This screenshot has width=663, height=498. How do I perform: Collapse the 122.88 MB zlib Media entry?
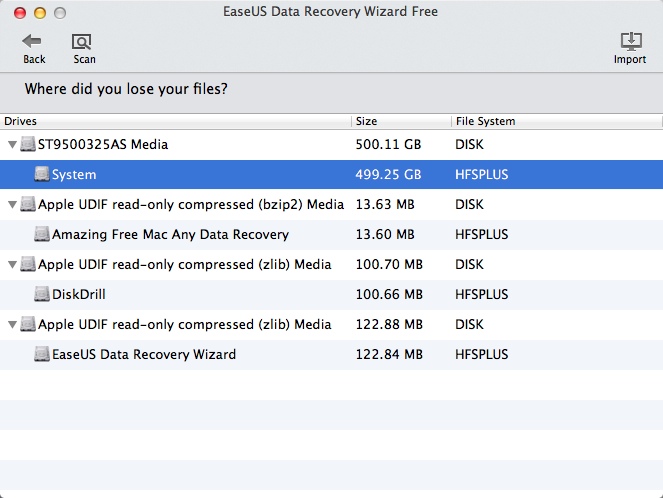coord(12,324)
